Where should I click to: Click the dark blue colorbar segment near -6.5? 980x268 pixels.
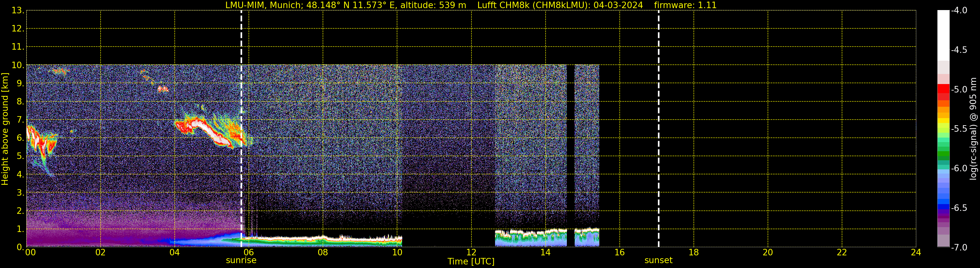(944, 207)
